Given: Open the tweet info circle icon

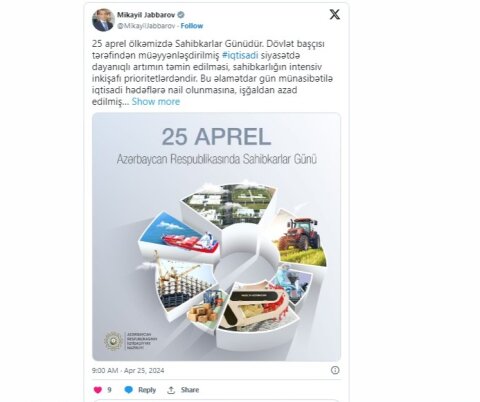Looking at the screenshot, I should point(335,370).
